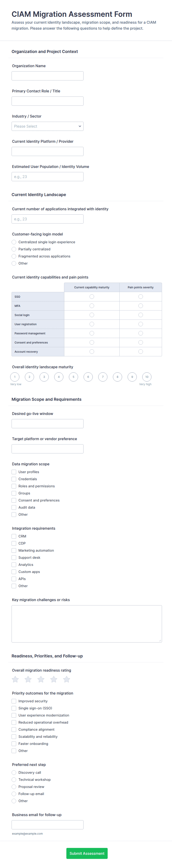The width and height of the screenshot is (172, 868).
Task: Mark MFA pain points severity radio
Action: point(141,306)
